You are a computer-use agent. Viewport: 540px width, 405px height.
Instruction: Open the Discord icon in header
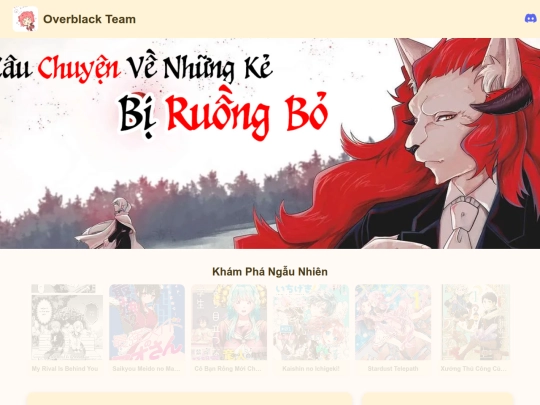coord(531,19)
